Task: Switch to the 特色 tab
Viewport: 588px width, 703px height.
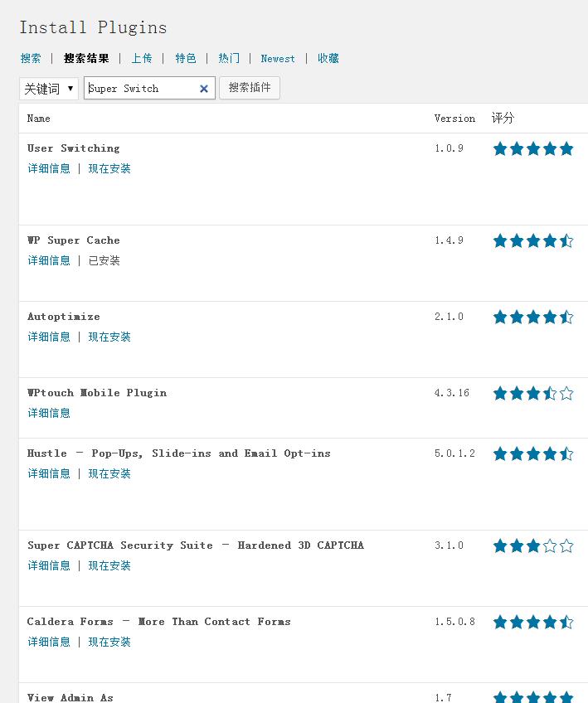Action: click(186, 58)
